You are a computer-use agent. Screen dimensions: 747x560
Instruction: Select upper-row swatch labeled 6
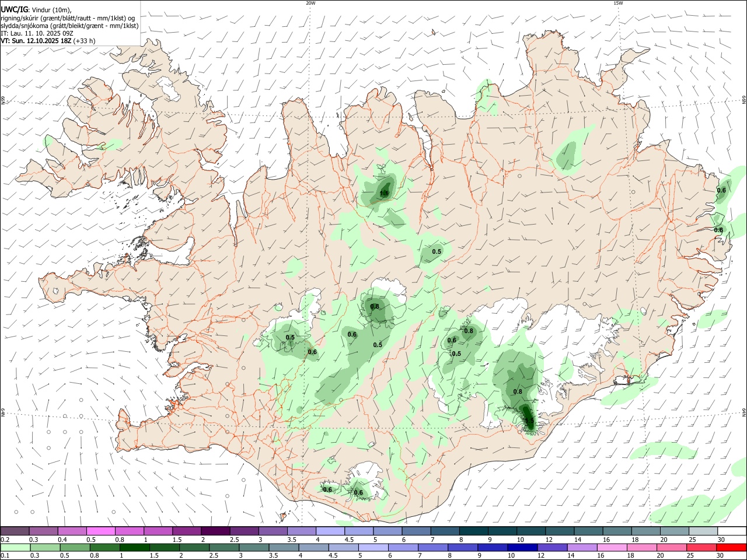(416, 531)
